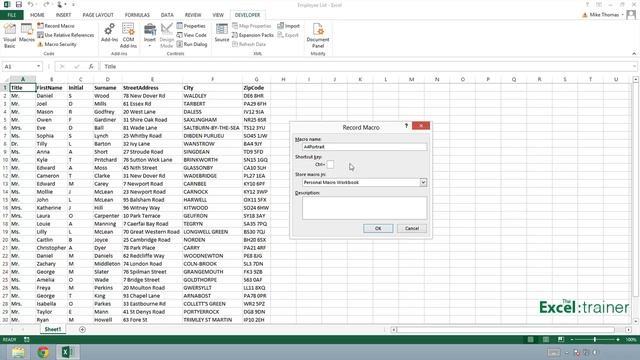Click the macro record icon in status bar
Screen dimensions: 640x360
[27, 340]
